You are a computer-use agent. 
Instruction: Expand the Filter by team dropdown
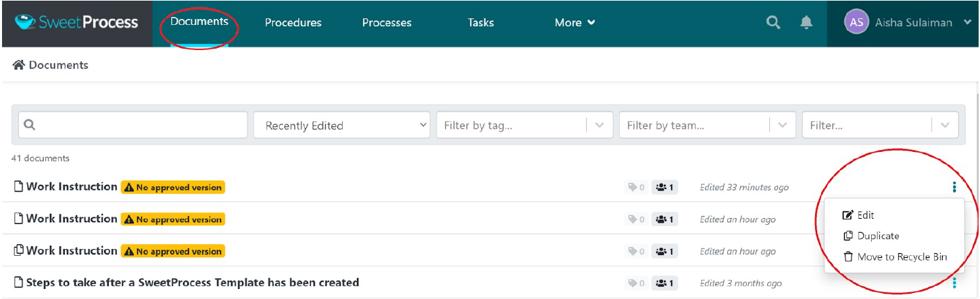(782, 126)
